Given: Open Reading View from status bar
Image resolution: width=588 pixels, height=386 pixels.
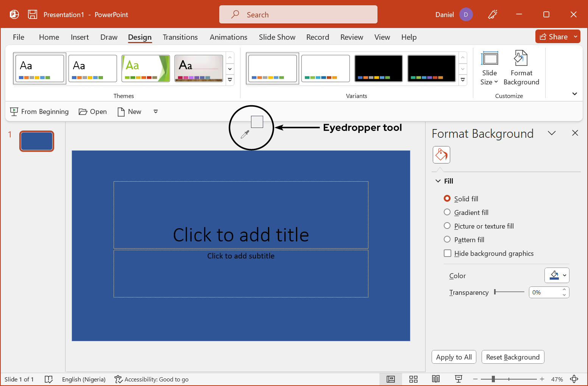Looking at the screenshot, I should (436, 379).
